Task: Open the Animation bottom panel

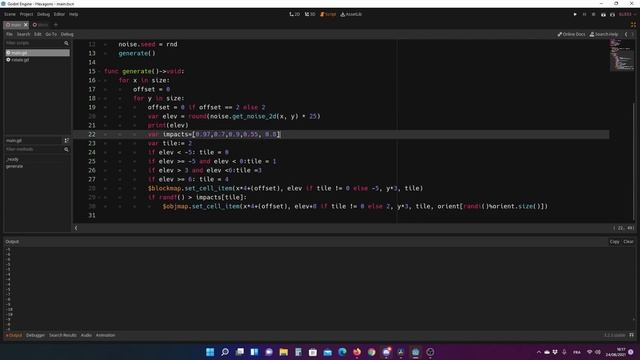Action: tap(105, 335)
